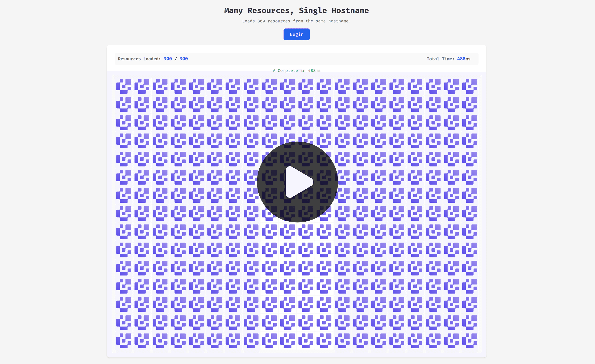The height and width of the screenshot is (364, 595).
Task: Click the 'Resources Loaded' label
Action: pyautogui.click(x=139, y=59)
